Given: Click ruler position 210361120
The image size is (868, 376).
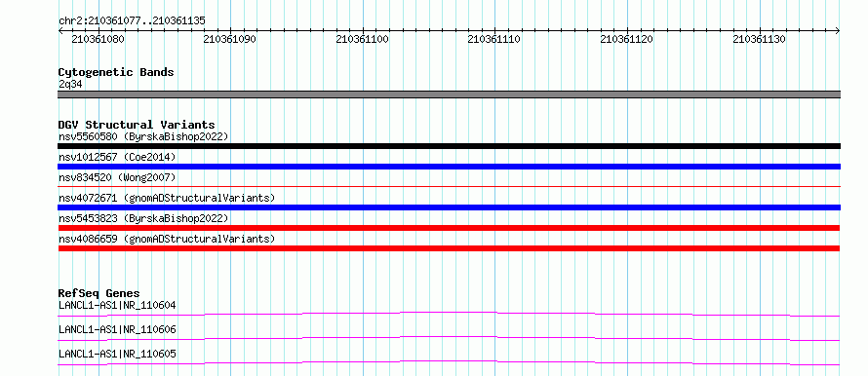Looking at the screenshot, I should (627, 40).
